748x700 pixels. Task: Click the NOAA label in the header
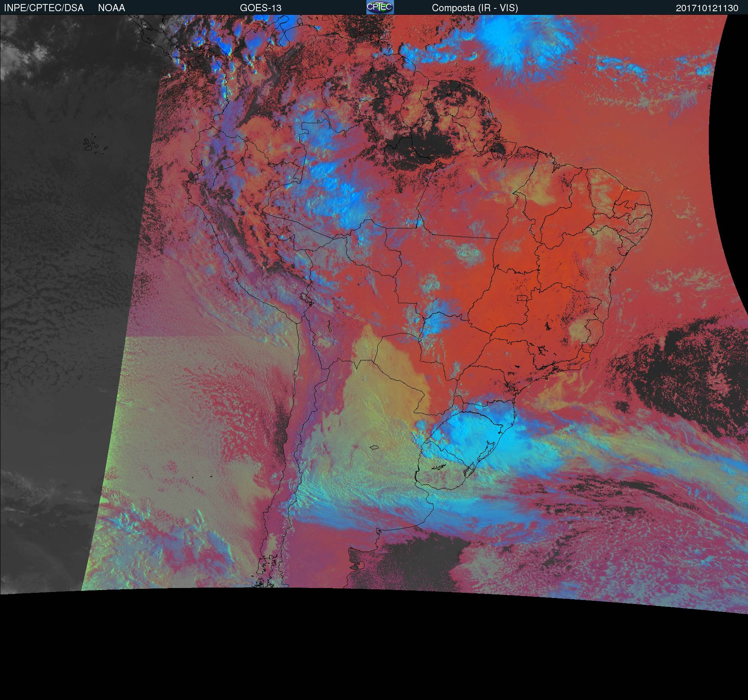[111, 8]
